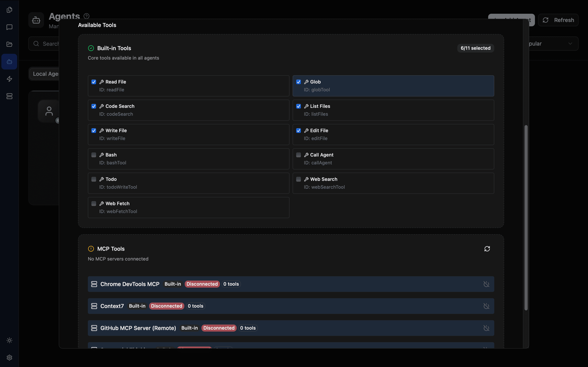Open lightning bolt icon in sidebar

[x=9, y=79]
